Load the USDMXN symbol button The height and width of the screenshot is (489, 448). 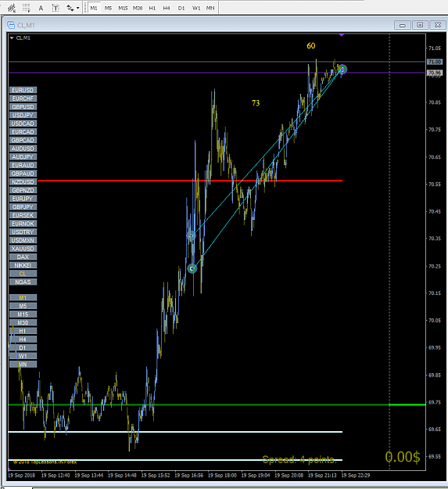tap(23, 240)
